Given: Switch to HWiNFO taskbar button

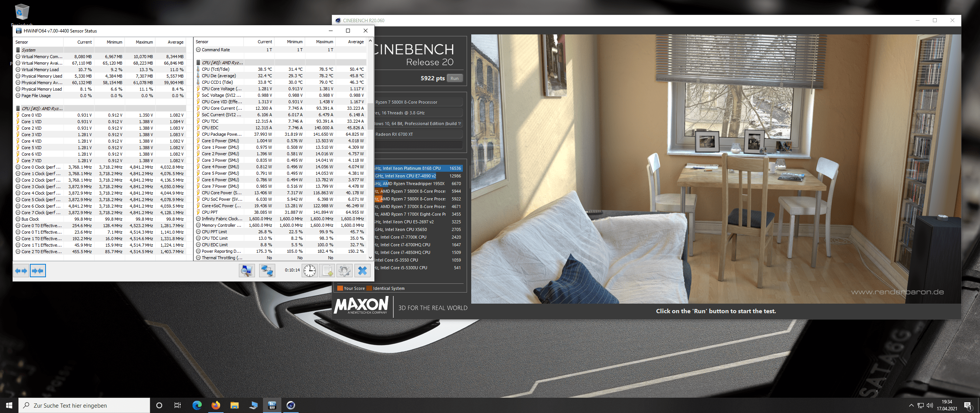Looking at the screenshot, I should [272, 405].
